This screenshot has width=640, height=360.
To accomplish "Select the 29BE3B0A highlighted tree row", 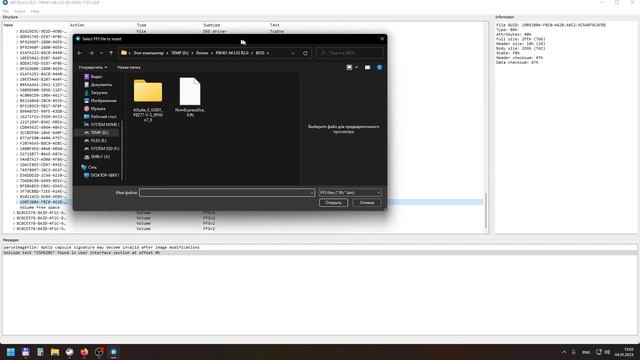I will (42, 202).
